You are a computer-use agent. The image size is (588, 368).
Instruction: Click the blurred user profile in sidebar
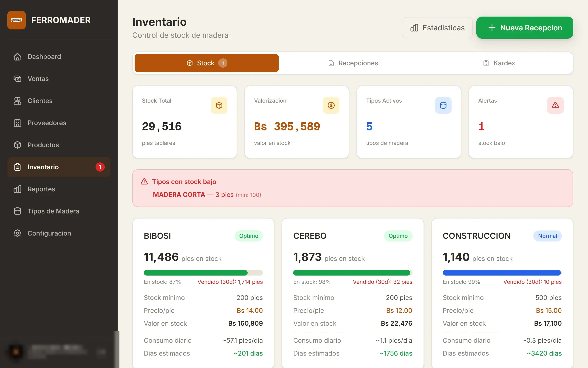(58, 352)
